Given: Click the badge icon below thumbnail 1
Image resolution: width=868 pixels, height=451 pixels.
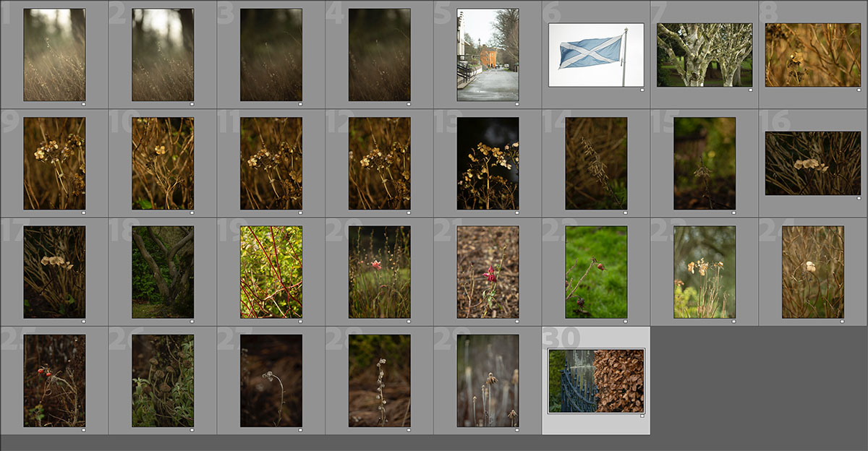Looking at the screenshot, I should click(83, 104).
